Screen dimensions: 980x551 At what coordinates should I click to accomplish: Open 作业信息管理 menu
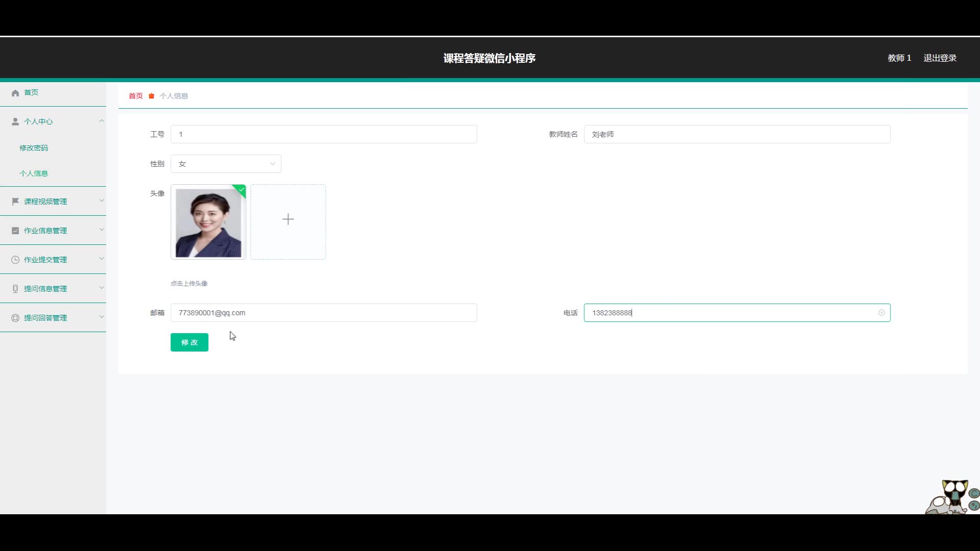(x=53, y=231)
